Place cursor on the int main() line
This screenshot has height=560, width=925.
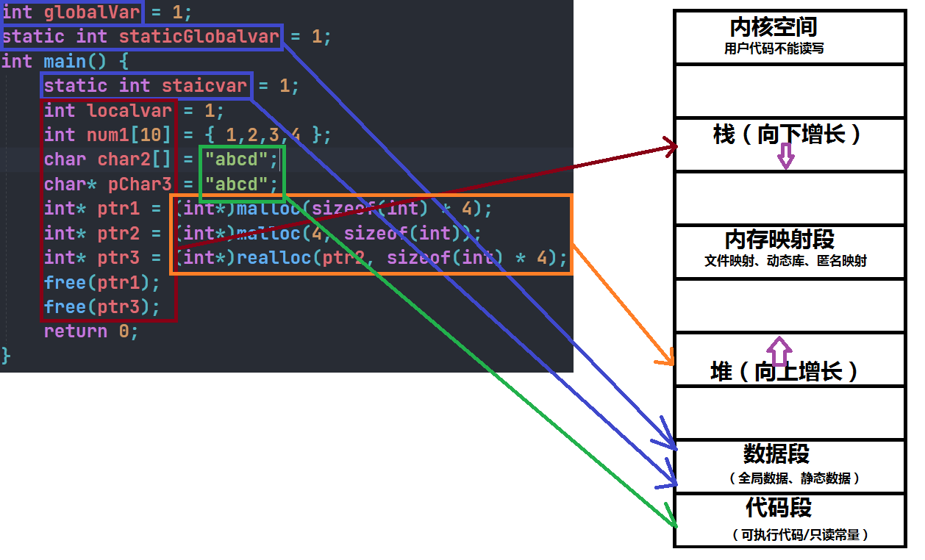[65, 61]
